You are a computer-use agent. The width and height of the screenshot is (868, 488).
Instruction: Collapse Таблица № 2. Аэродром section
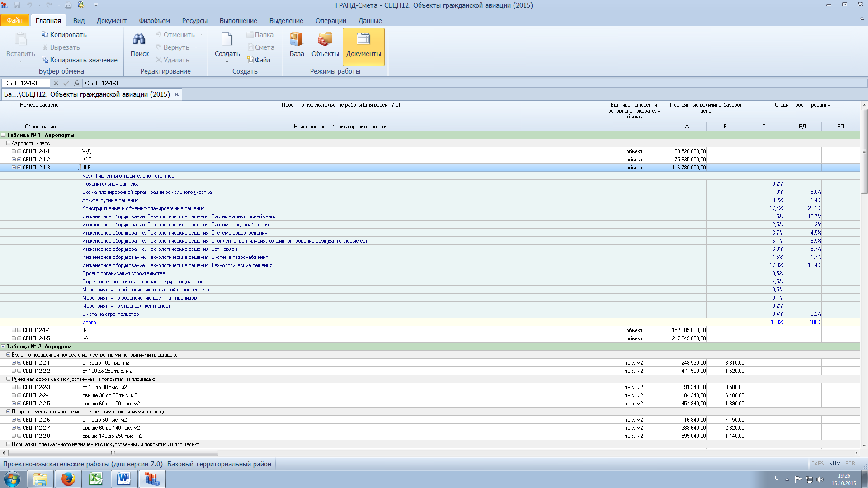3,347
